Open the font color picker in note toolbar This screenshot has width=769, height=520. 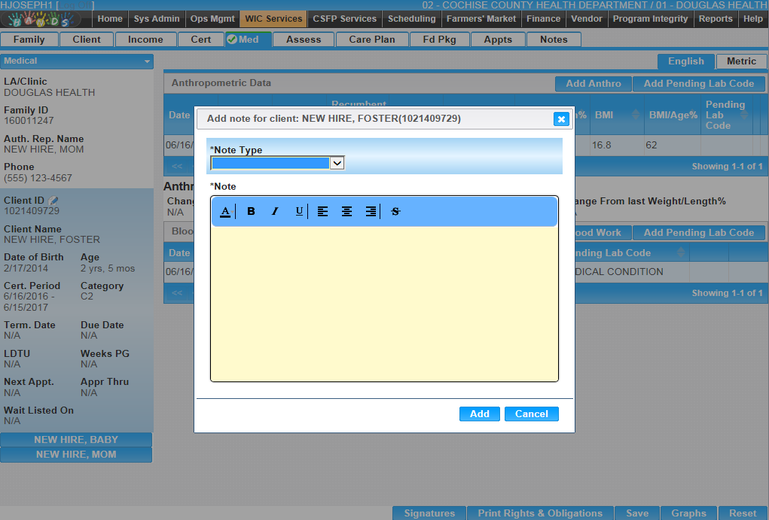225,211
